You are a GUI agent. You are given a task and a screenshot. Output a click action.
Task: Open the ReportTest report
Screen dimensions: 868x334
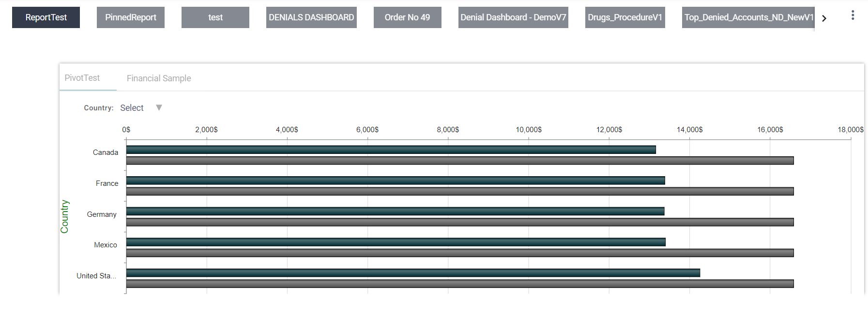tap(46, 17)
